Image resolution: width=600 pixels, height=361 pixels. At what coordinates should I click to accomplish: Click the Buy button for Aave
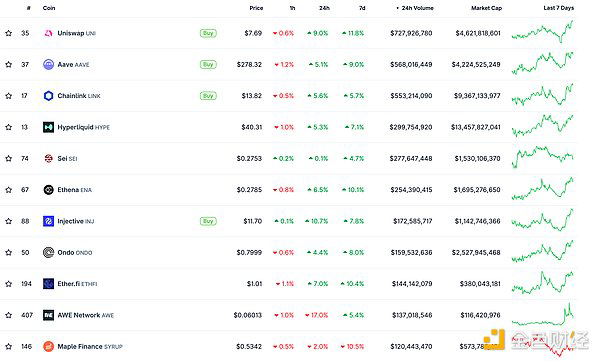click(208, 64)
